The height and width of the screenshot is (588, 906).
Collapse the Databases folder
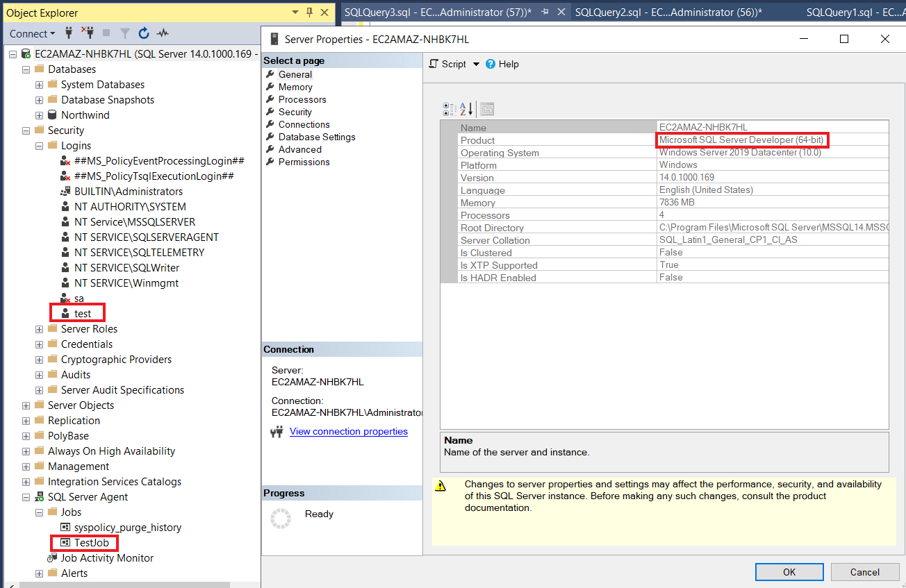click(x=26, y=69)
